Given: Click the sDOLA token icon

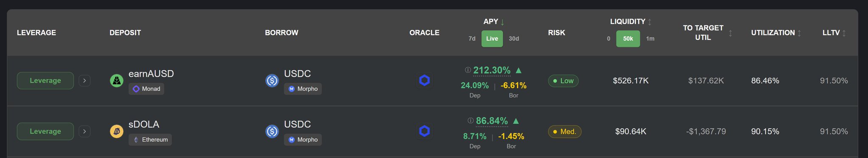Looking at the screenshot, I should click(117, 131).
